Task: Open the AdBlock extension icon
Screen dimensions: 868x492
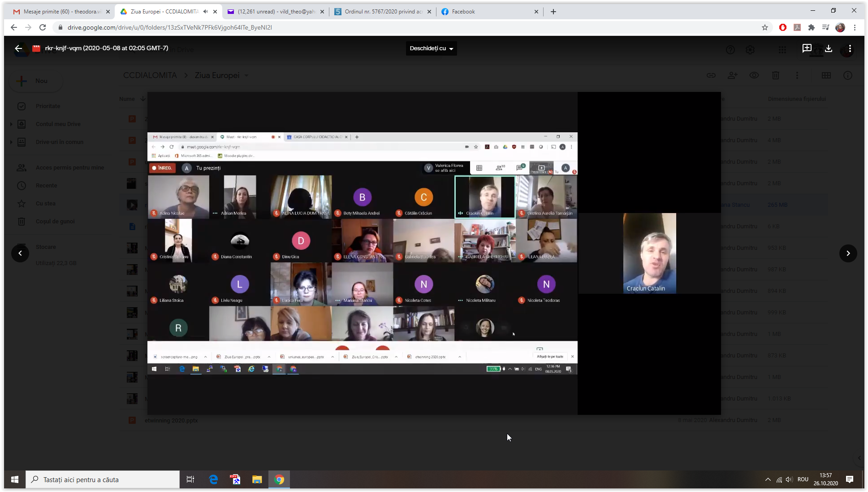Action: coord(783,27)
